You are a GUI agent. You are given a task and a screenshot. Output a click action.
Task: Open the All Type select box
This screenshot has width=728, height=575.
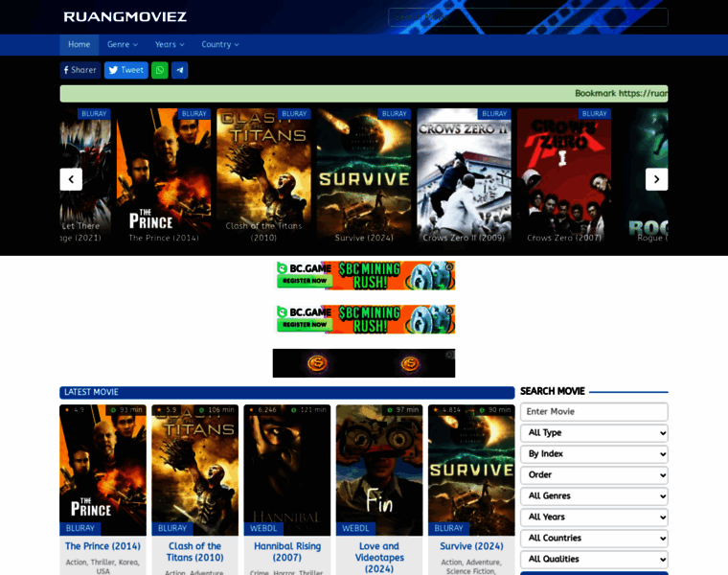[594, 433]
